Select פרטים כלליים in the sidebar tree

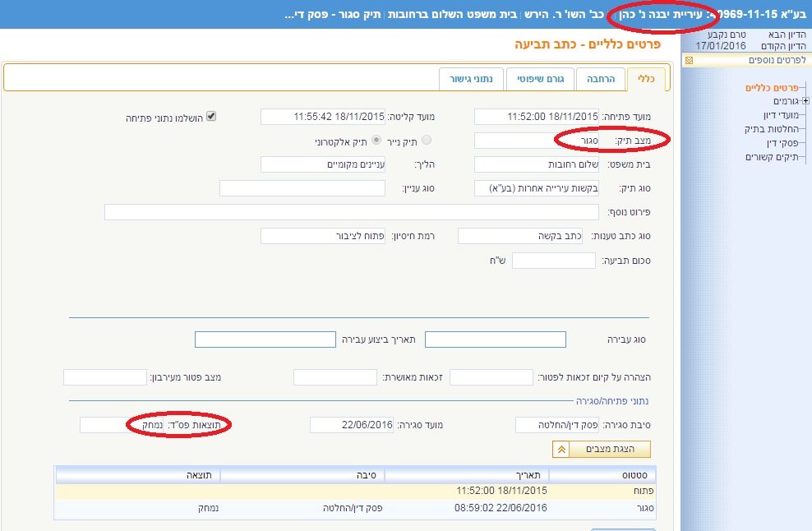coord(772,88)
